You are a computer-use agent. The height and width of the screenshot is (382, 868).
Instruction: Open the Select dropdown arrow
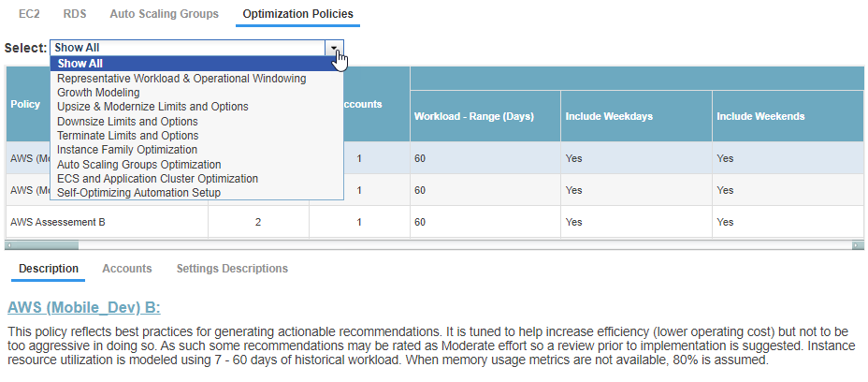coord(335,47)
